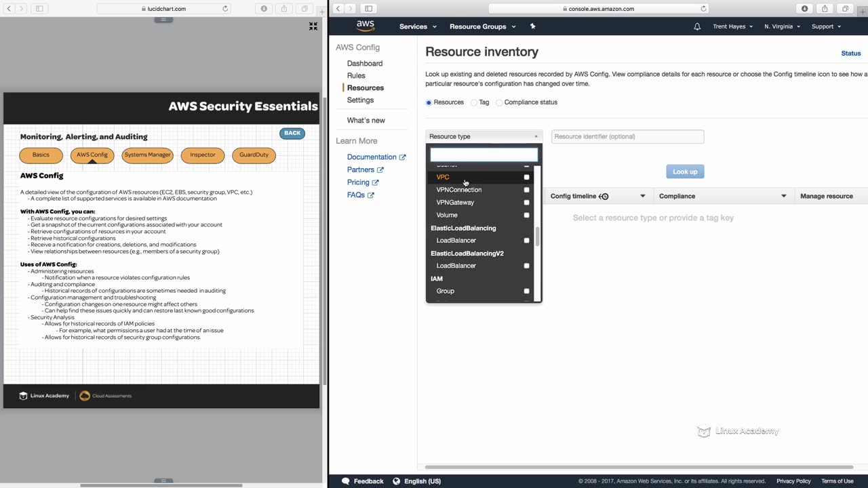The height and width of the screenshot is (488, 868).
Task: Open the Config timeline column dropdown arrow
Action: [x=643, y=197]
